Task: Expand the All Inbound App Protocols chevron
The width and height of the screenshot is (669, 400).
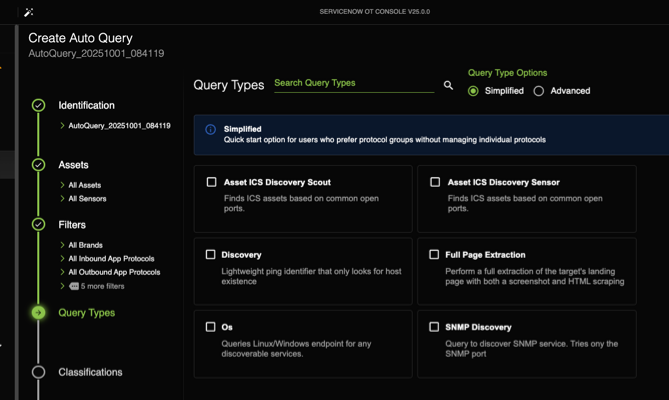Action: (62, 258)
